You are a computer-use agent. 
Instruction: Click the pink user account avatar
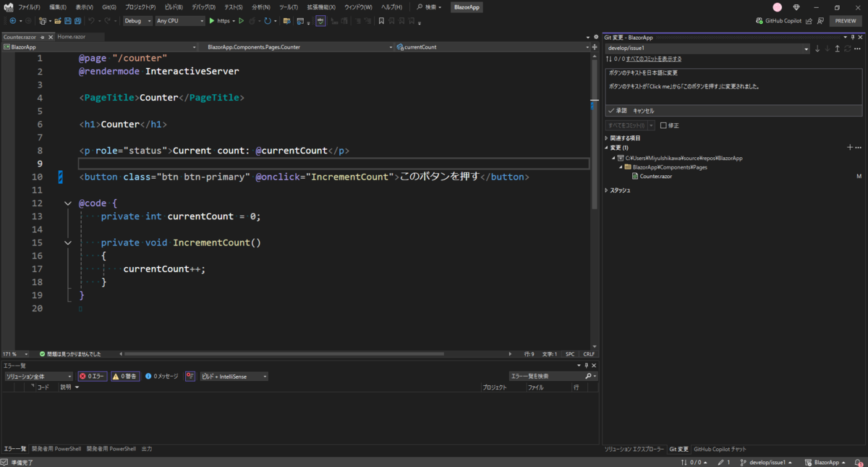pos(778,7)
